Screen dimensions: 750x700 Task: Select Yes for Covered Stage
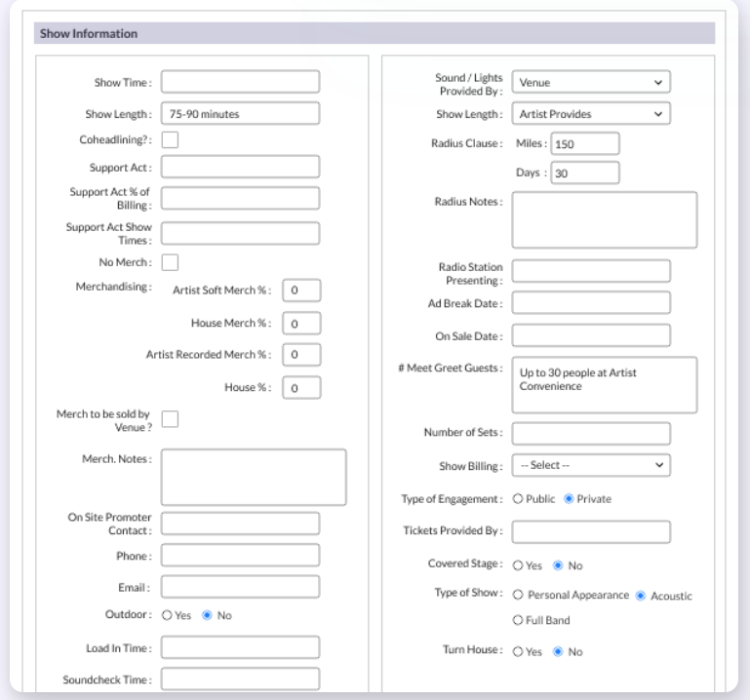518,565
